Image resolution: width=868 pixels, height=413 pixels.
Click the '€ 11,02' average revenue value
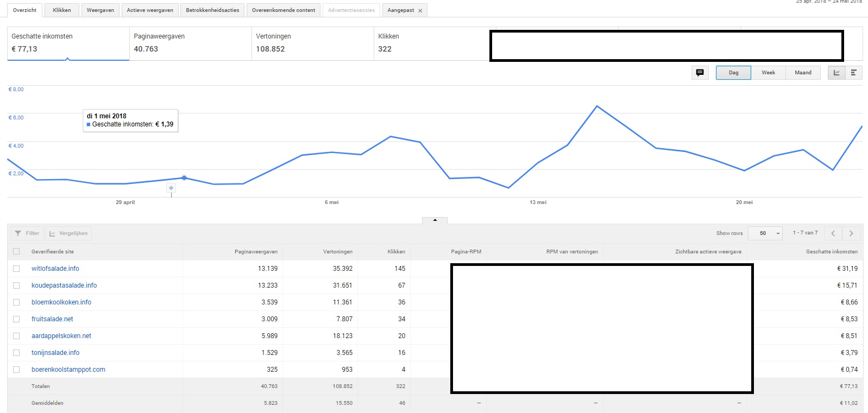pyautogui.click(x=848, y=403)
